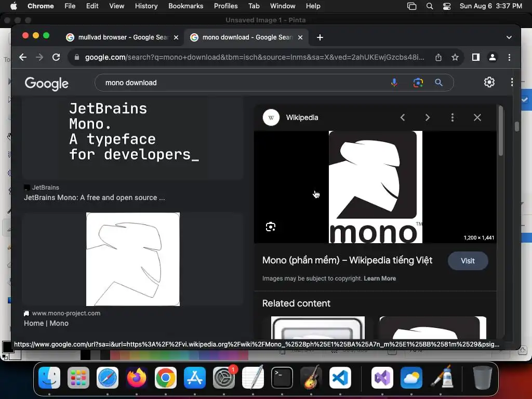Image resolution: width=532 pixels, height=399 pixels.
Task: Launch Safari from the Dock
Action: pyautogui.click(x=108, y=378)
